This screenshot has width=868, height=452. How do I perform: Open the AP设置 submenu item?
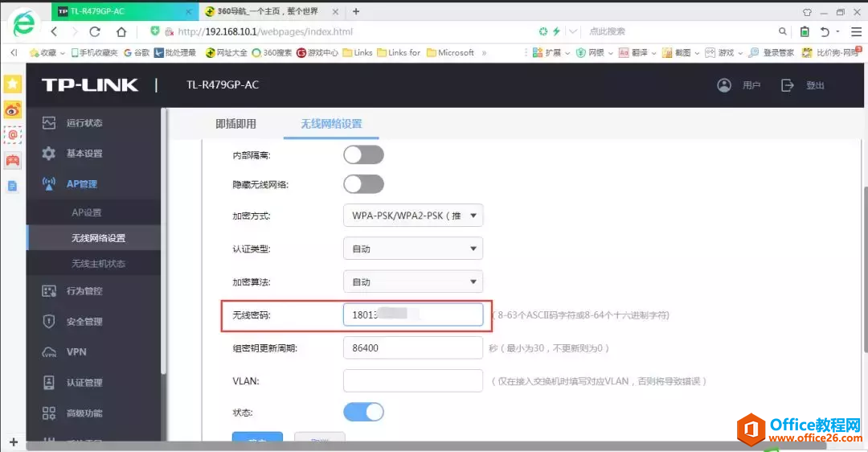pos(86,212)
